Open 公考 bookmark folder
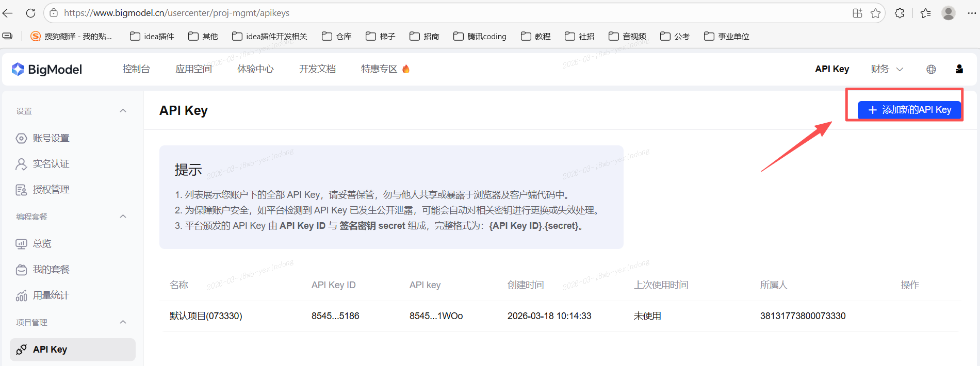 (x=675, y=36)
